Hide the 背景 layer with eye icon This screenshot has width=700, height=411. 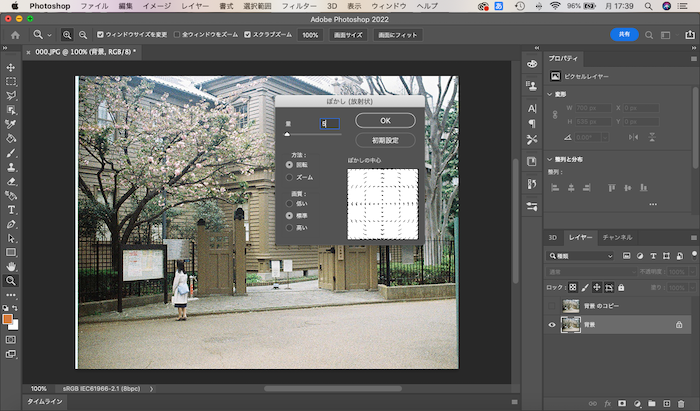pos(552,325)
